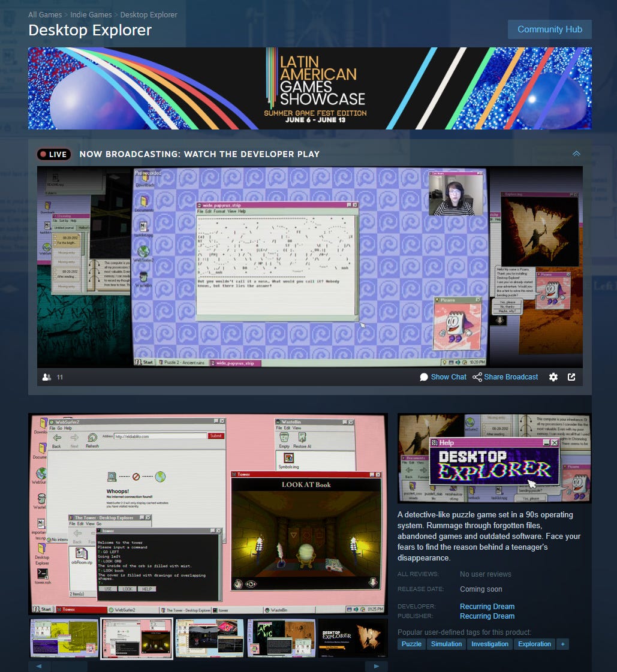The height and width of the screenshot is (672, 617).
Task: Go to All Games breadcrumb
Action: click(x=45, y=14)
